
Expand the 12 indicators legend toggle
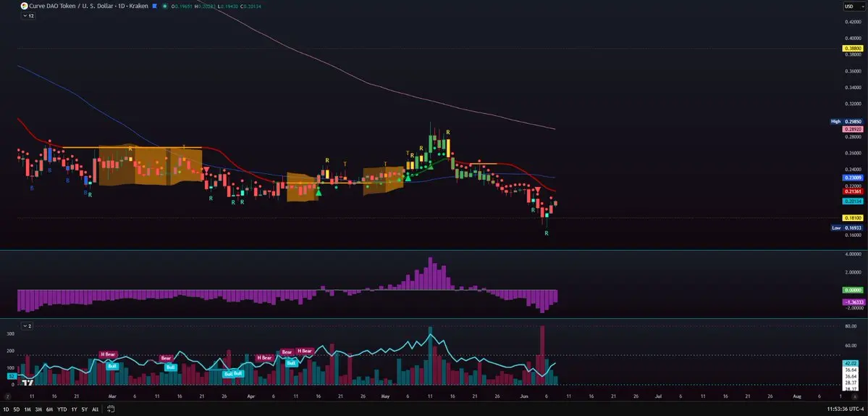tap(28, 16)
